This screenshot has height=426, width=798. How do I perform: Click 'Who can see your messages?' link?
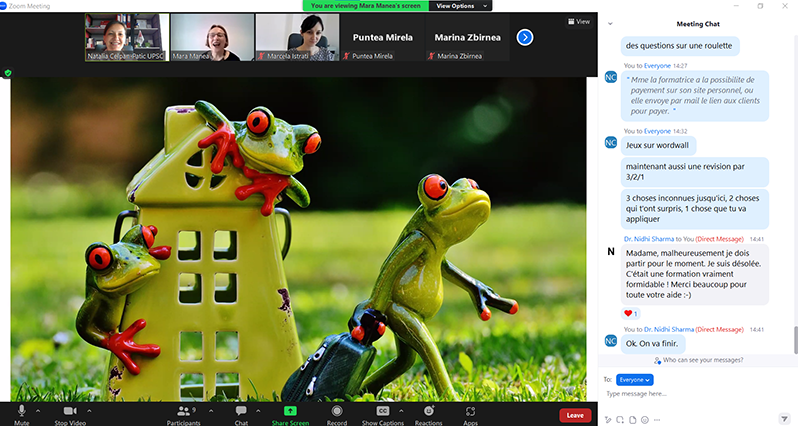pyautogui.click(x=699, y=360)
